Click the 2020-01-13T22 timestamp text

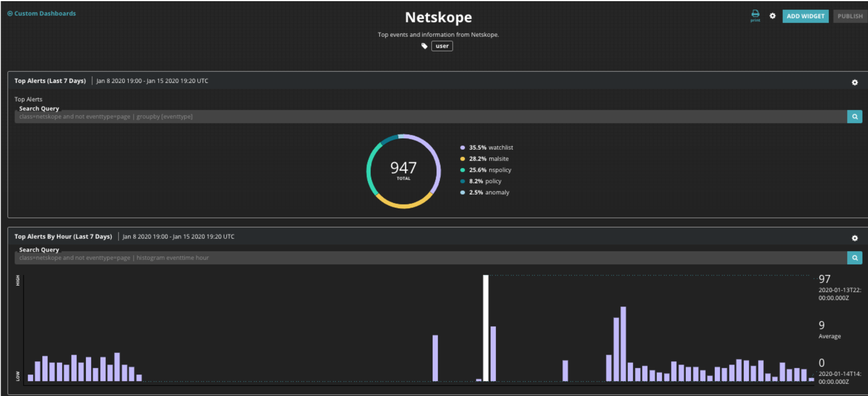point(839,294)
